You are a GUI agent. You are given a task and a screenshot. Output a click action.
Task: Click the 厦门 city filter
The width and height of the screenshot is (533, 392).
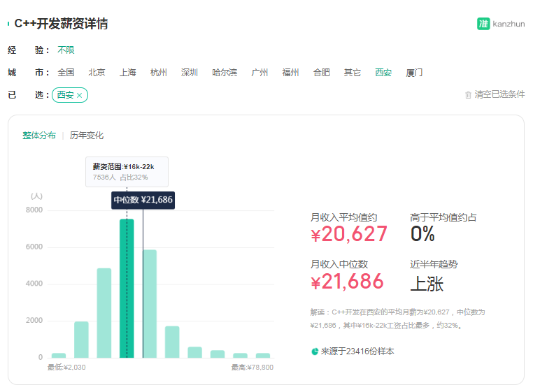tap(414, 73)
